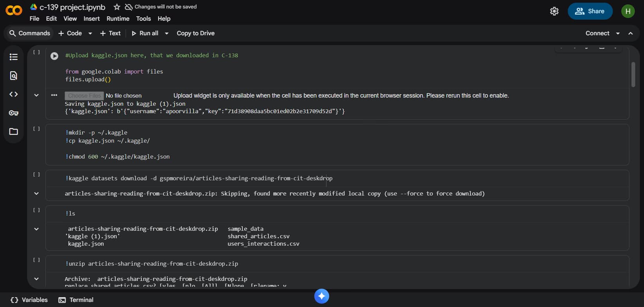Star the c-139 project notebook
Image resolution: width=644 pixels, height=307 pixels.
click(x=117, y=7)
